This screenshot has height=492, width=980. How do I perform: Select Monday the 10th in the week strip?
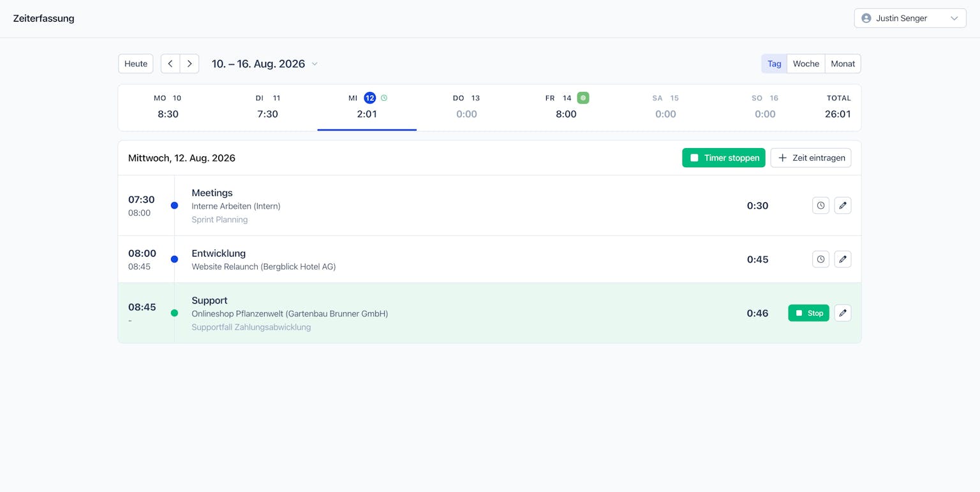[x=168, y=107]
